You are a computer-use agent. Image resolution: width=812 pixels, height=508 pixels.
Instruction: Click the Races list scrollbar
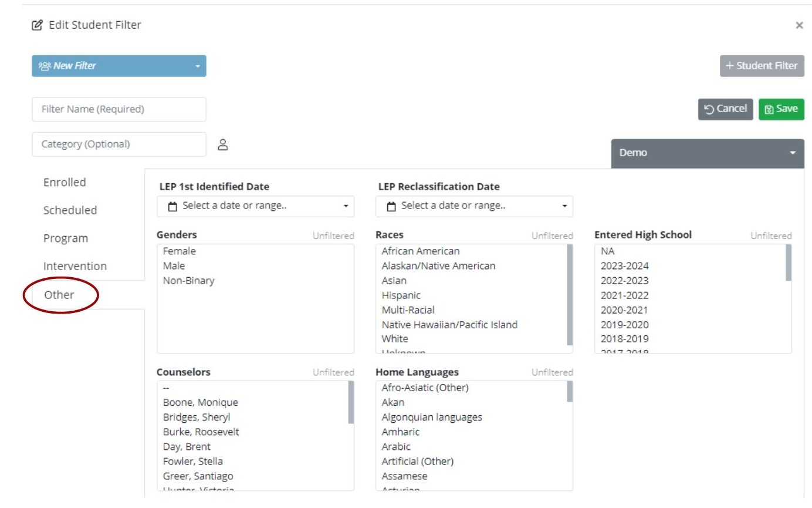[570, 294]
